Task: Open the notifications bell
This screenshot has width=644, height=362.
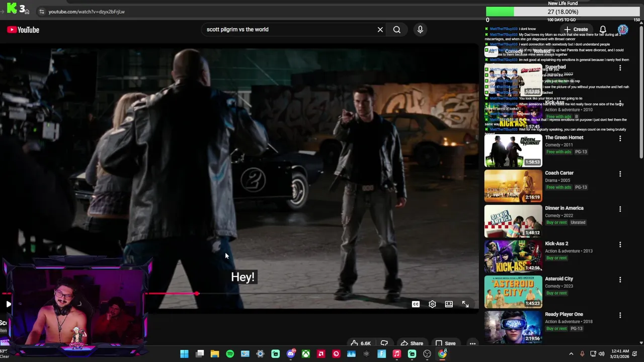Action: coord(603,30)
